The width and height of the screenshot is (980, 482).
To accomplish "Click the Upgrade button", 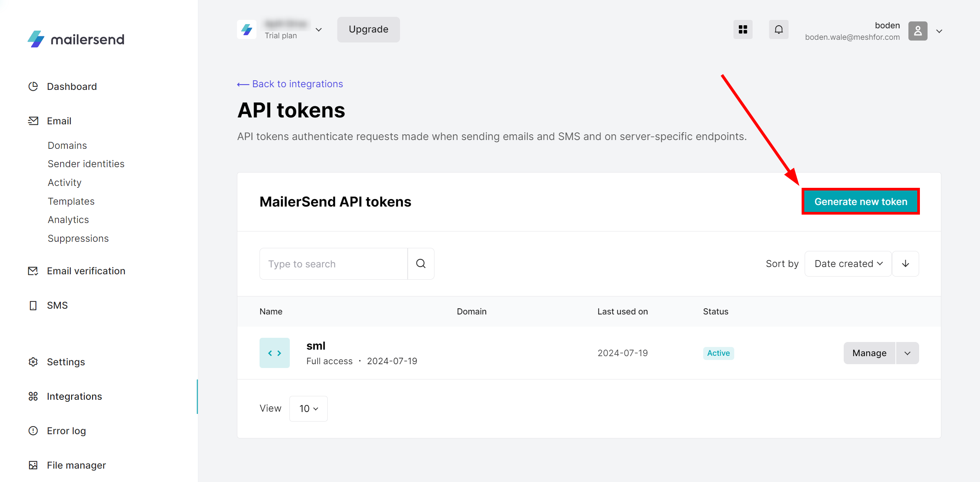I will click(368, 29).
